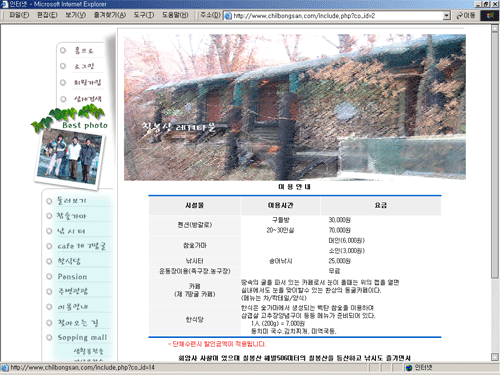Open the cafe 제7땅굴 sidebar link

(81, 246)
